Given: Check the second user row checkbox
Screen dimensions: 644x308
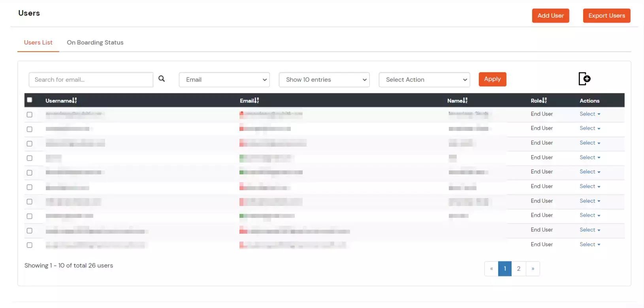Looking at the screenshot, I should [x=30, y=129].
